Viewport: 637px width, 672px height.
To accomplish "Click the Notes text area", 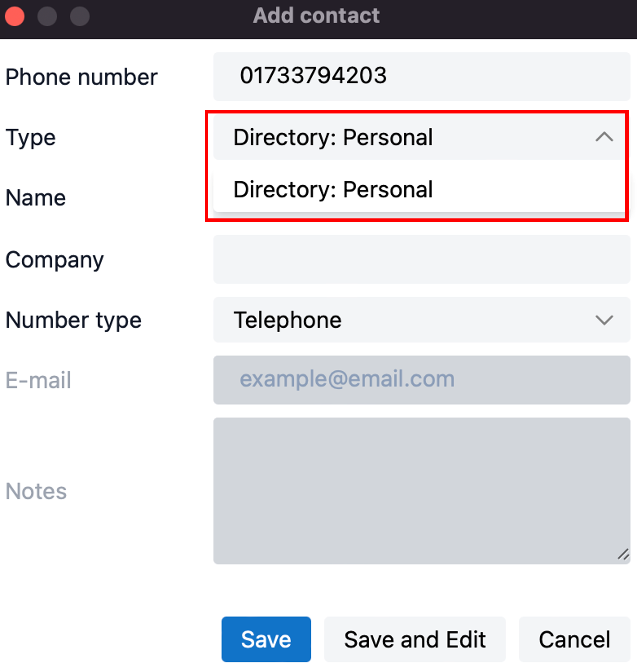I will (x=422, y=491).
